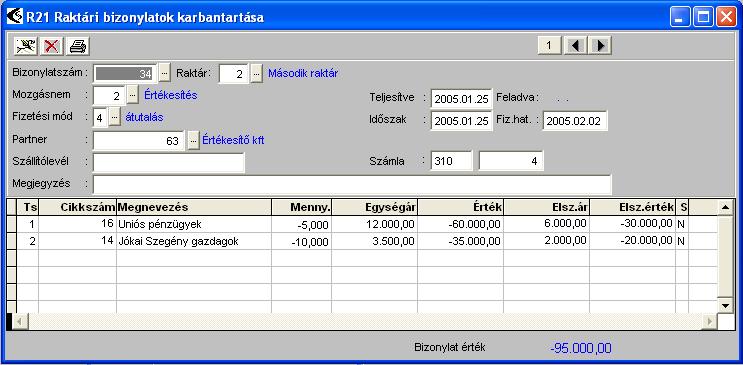Click the Bizonylat érték total -95.000,00

(581, 349)
